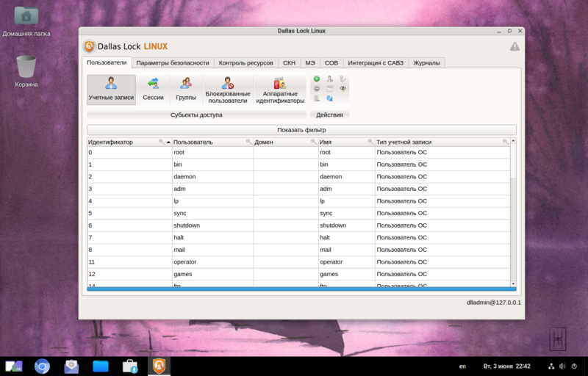Expand the Показать фильтр panel
This screenshot has height=376, width=588.
coord(301,130)
